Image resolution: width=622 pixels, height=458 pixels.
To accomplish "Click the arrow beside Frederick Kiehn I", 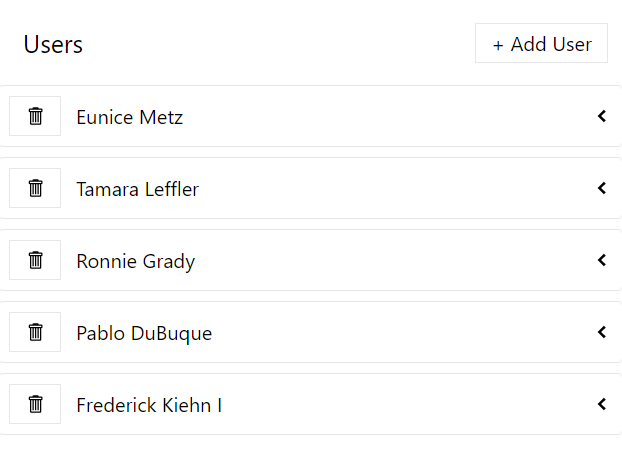I will [x=602, y=404].
